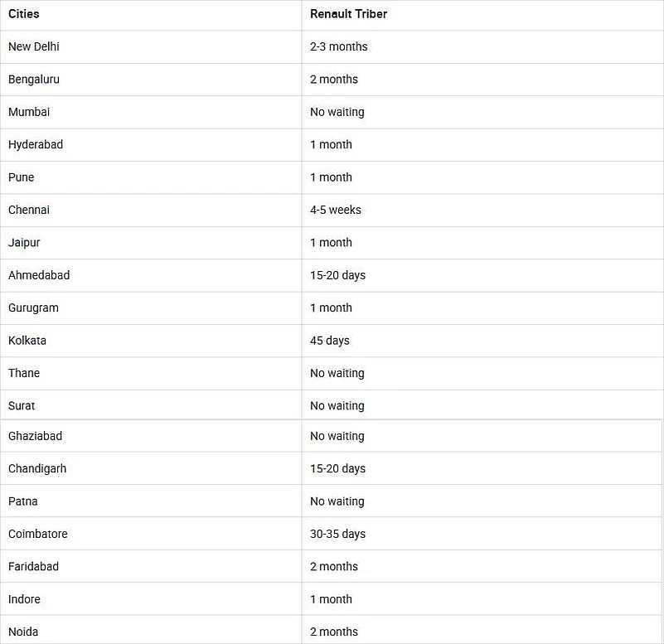Click the 30-35 days waiting period
664x644 pixels.
coord(337,534)
